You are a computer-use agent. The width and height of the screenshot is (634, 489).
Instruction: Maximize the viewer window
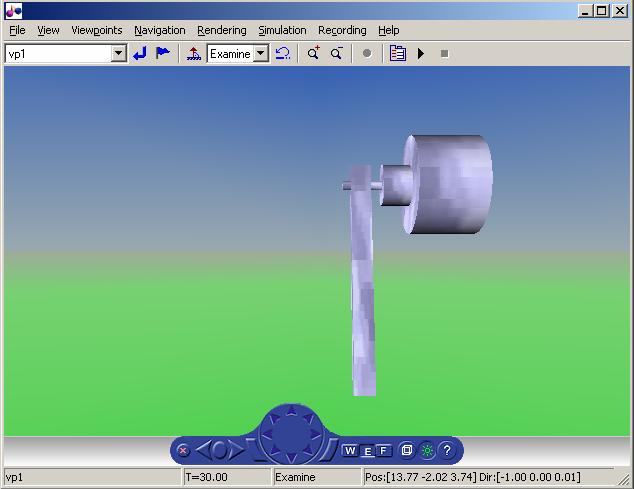point(602,10)
